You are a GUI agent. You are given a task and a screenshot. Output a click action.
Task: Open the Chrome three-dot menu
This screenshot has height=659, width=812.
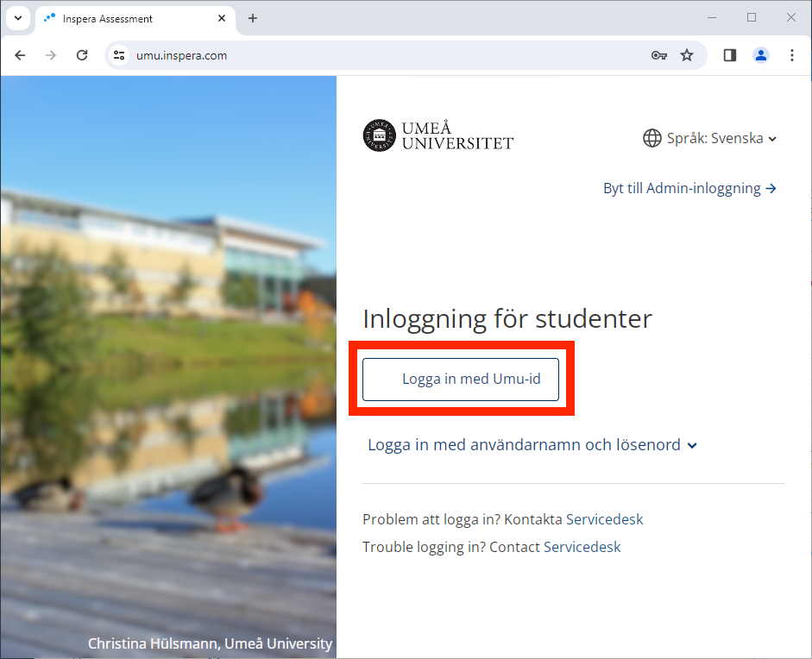[792, 55]
